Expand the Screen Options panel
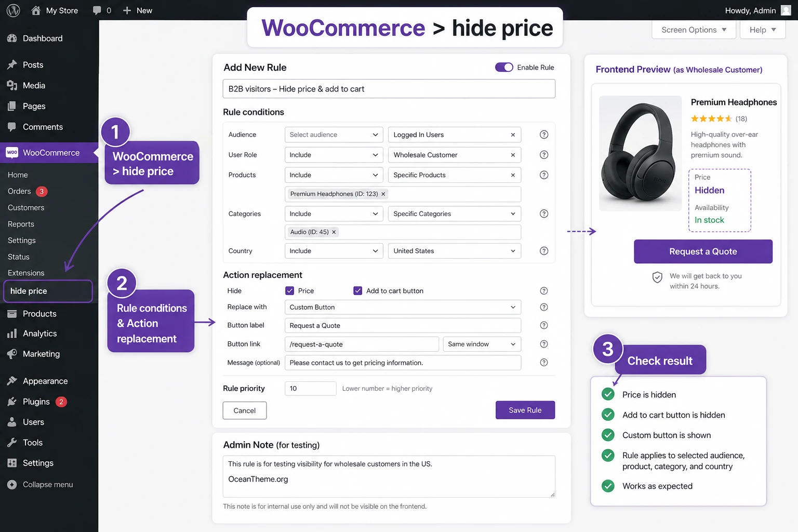 click(x=694, y=30)
